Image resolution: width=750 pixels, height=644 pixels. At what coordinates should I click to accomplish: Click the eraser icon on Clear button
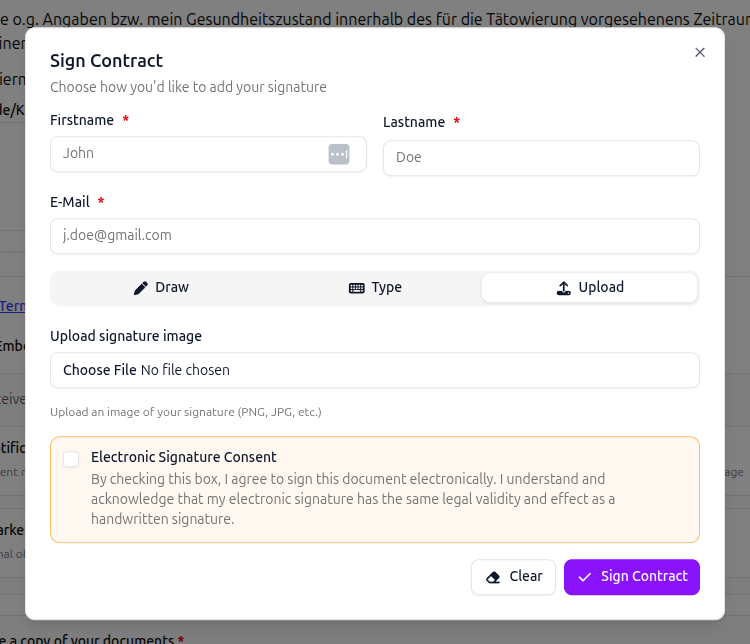pyautogui.click(x=493, y=577)
